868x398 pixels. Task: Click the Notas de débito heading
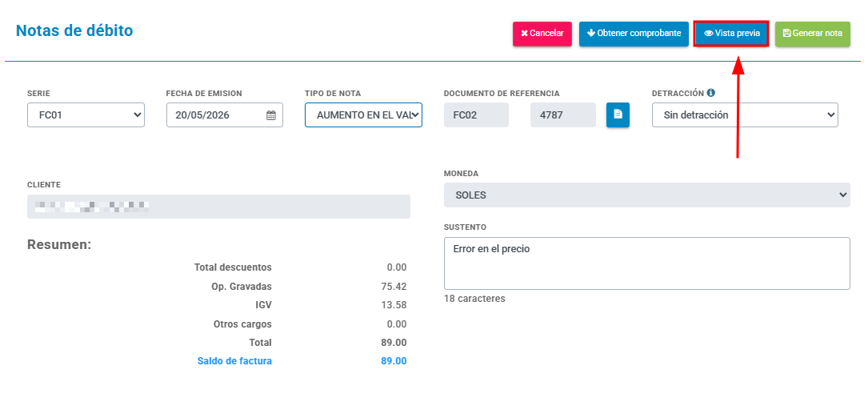pos(74,30)
